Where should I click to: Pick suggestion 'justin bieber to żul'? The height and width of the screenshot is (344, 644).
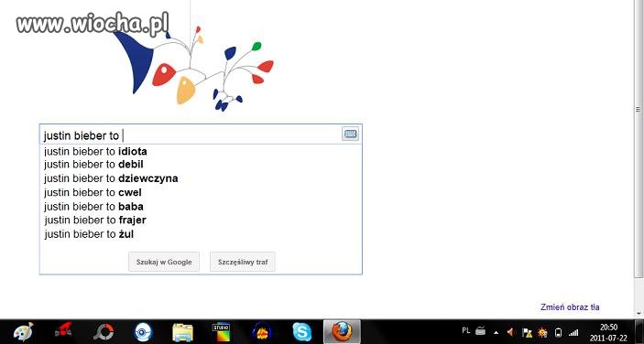click(201, 234)
